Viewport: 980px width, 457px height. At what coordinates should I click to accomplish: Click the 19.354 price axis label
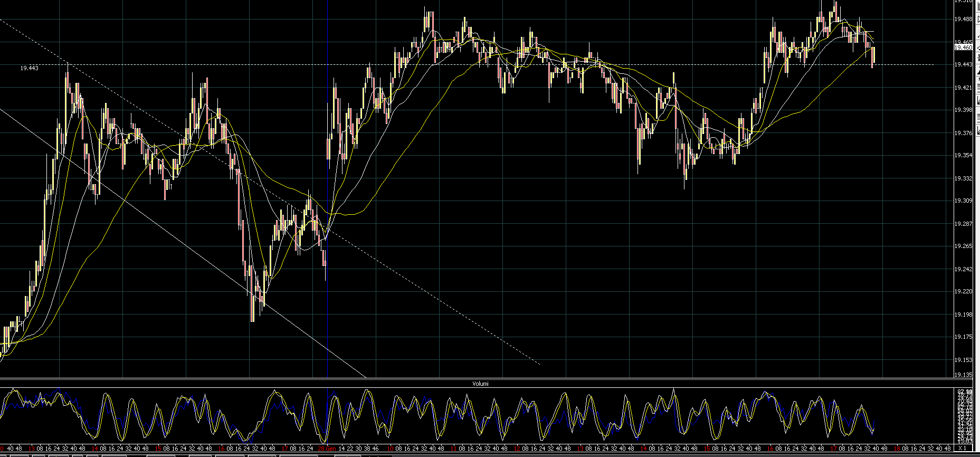click(x=963, y=155)
